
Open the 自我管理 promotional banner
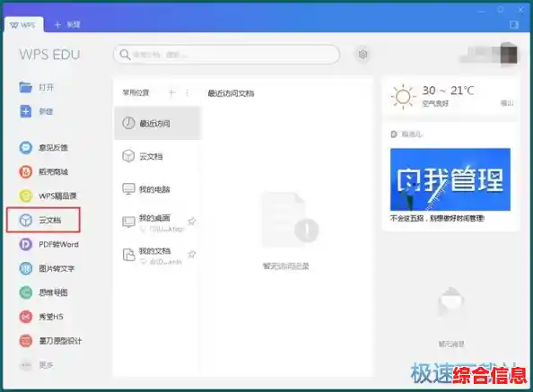pos(450,179)
